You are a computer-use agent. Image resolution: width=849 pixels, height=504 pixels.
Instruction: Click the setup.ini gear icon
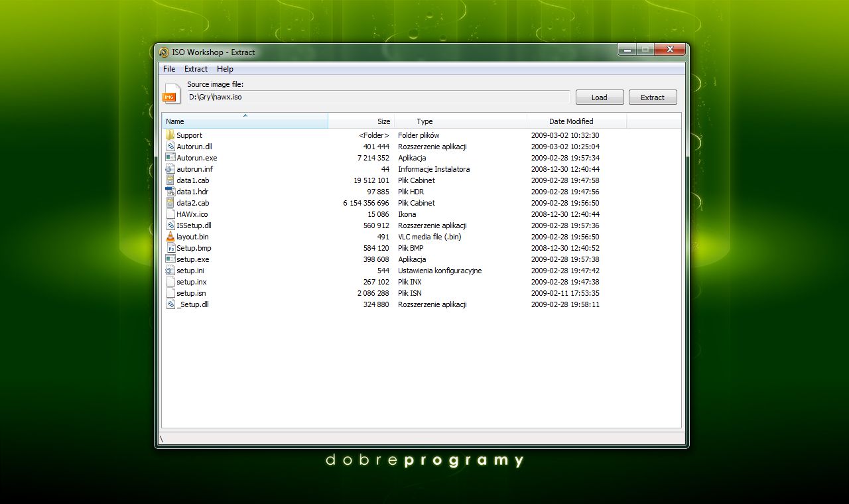tap(170, 271)
